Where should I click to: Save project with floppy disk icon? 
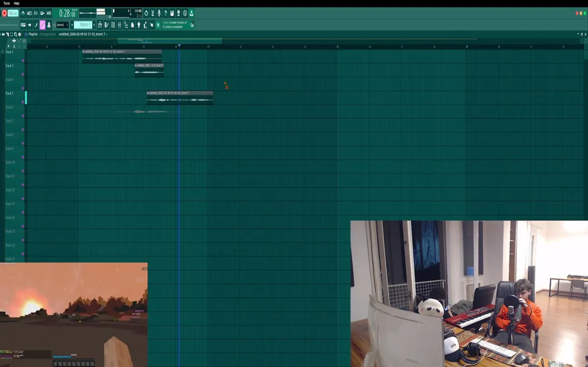[x=172, y=13]
